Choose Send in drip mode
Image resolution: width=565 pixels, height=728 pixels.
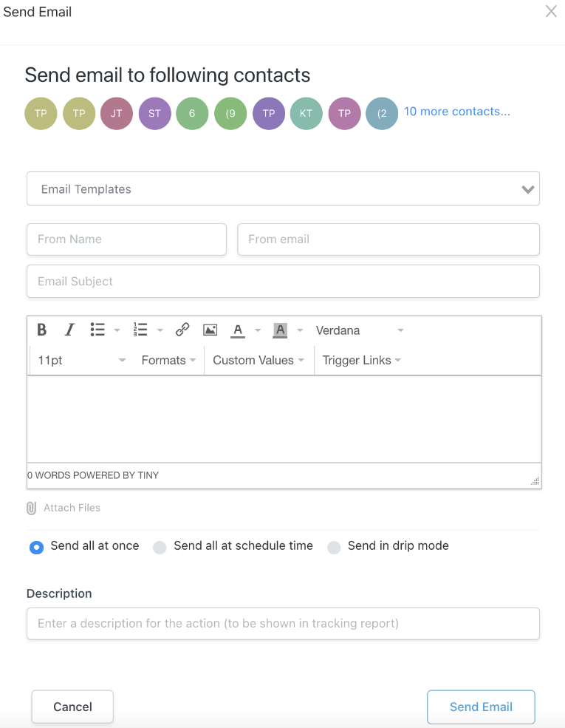[334, 548]
